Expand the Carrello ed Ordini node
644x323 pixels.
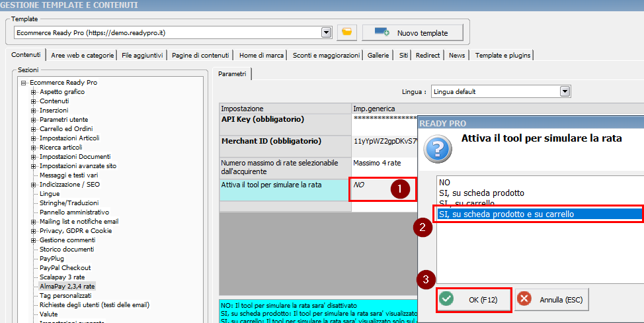[x=33, y=129]
